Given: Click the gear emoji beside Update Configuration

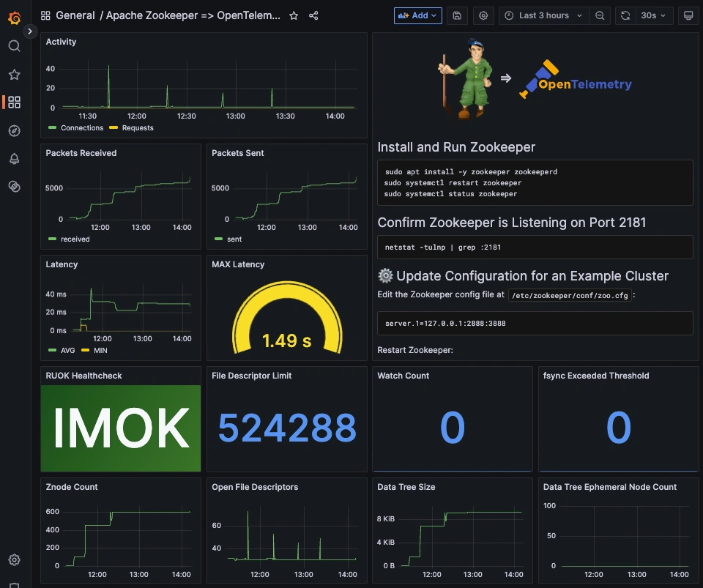Looking at the screenshot, I should [385, 275].
